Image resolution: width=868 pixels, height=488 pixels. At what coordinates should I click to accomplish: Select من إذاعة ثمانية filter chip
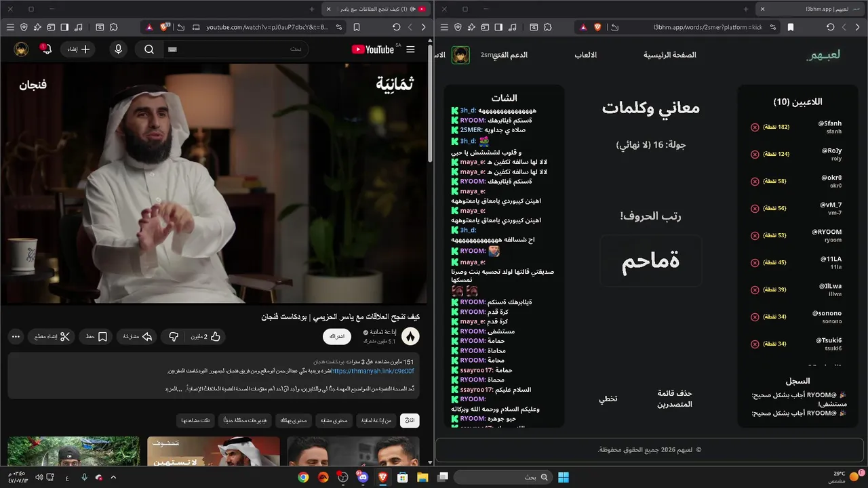click(x=376, y=421)
